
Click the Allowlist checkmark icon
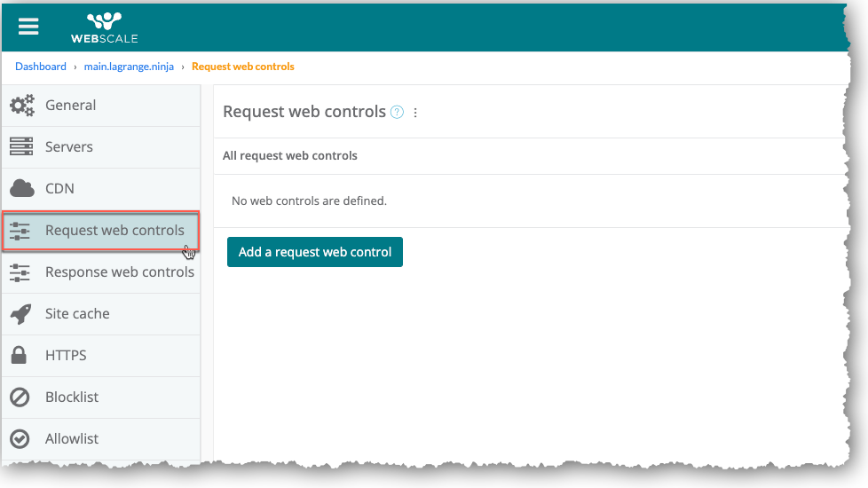coord(20,438)
